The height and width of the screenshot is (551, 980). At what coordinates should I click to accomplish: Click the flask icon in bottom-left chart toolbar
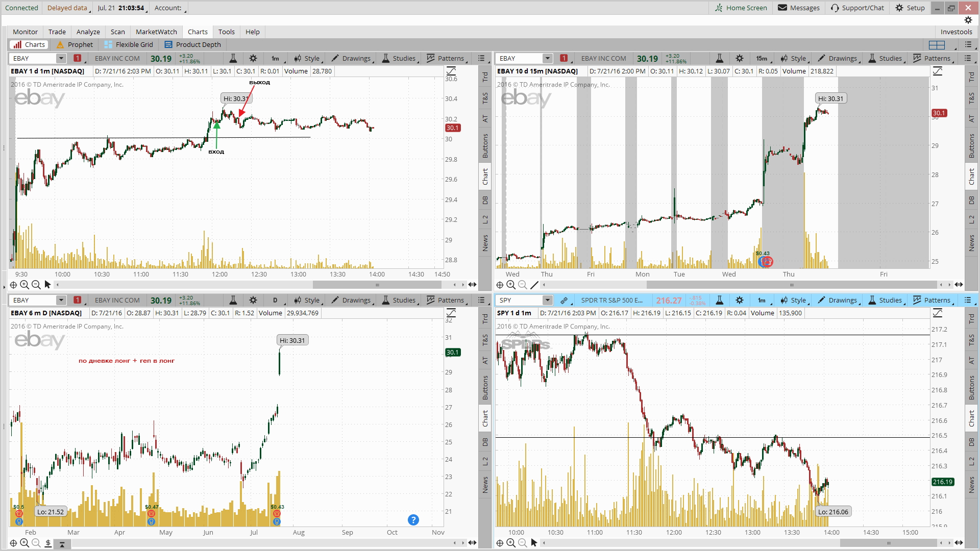(233, 300)
